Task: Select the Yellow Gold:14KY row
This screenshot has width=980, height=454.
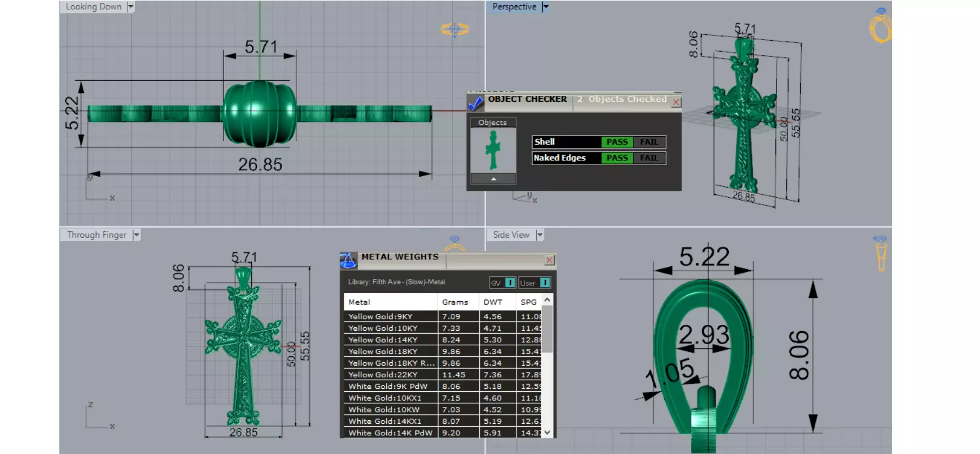Action: point(443,340)
